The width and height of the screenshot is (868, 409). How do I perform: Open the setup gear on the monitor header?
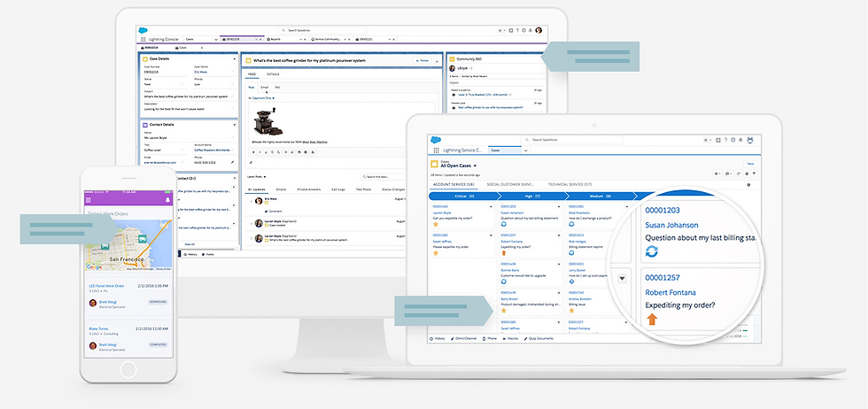click(x=523, y=30)
